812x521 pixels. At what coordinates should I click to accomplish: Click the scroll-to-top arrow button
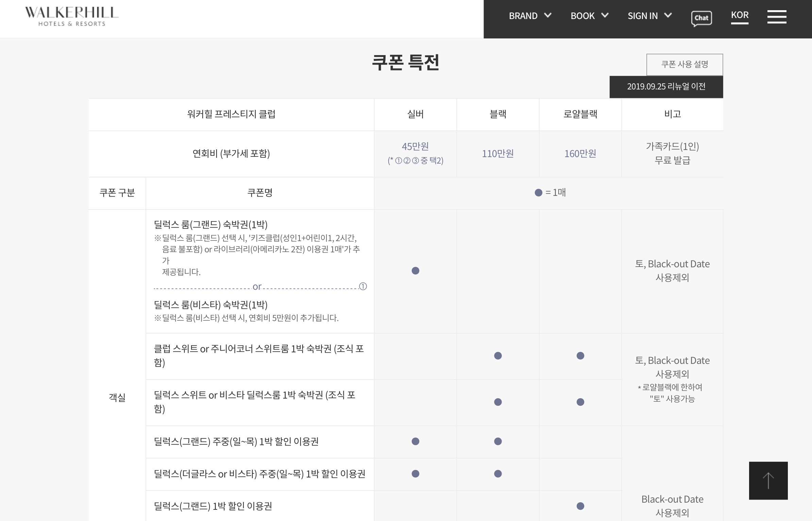tap(768, 480)
